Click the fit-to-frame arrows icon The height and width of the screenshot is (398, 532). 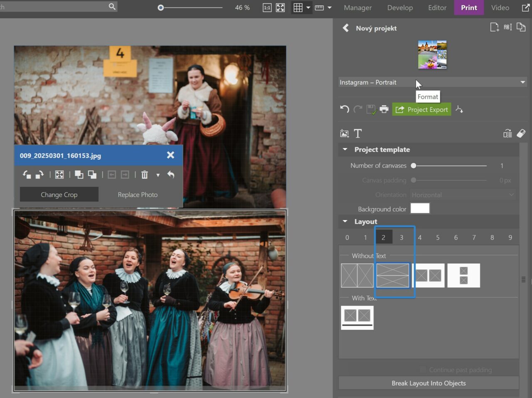click(59, 175)
